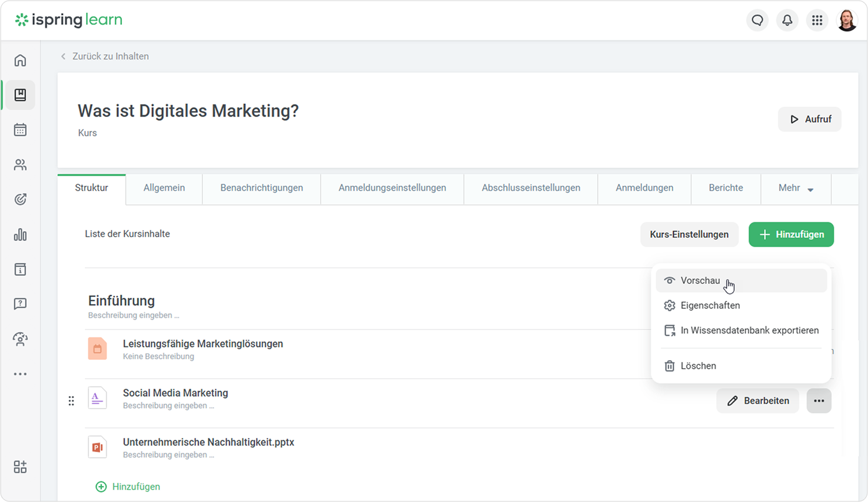
Task: Click the bar chart reports sidebar icon
Action: 21,235
